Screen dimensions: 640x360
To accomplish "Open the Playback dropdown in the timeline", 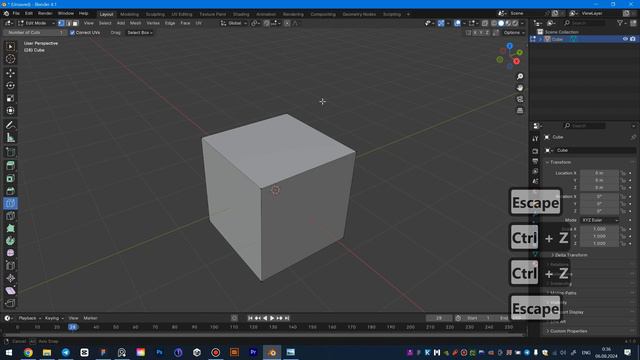I will coord(29,318).
